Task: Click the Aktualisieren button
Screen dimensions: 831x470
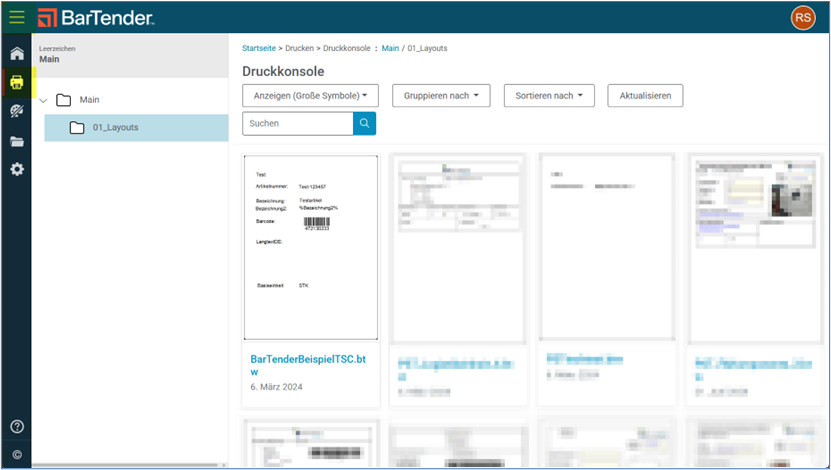Action: 645,95
